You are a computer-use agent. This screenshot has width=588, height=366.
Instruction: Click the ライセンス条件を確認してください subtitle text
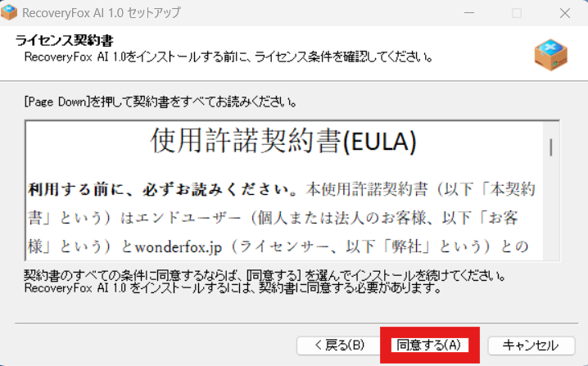click(344, 57)
